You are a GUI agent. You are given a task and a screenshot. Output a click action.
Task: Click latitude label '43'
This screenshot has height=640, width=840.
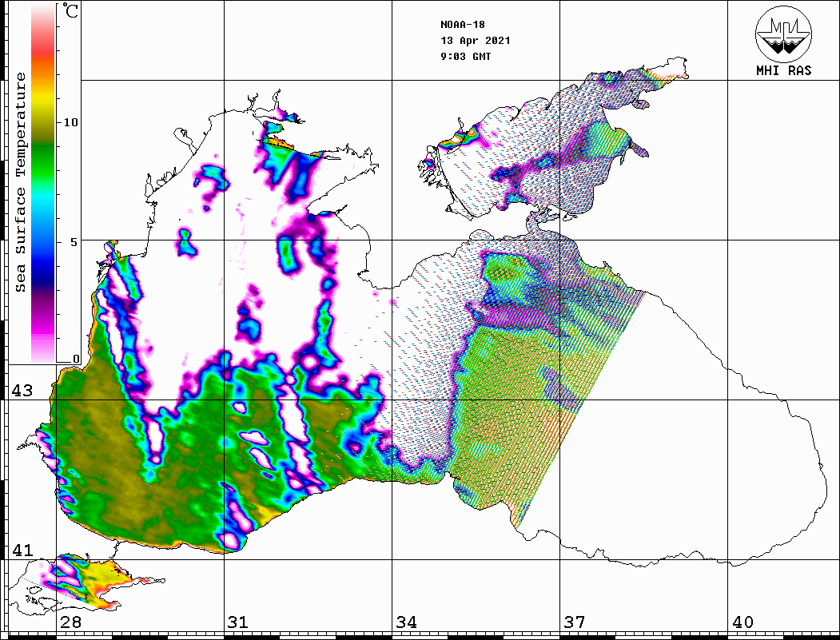pyautogui.click(x=22, y=391)
